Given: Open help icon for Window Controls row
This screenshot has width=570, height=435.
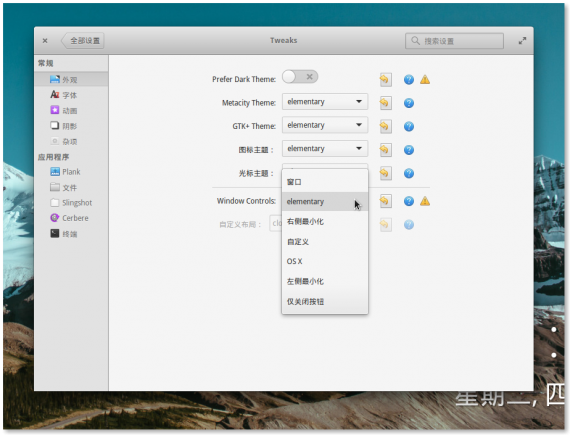Looking at the screenshot, I should 409,201.
